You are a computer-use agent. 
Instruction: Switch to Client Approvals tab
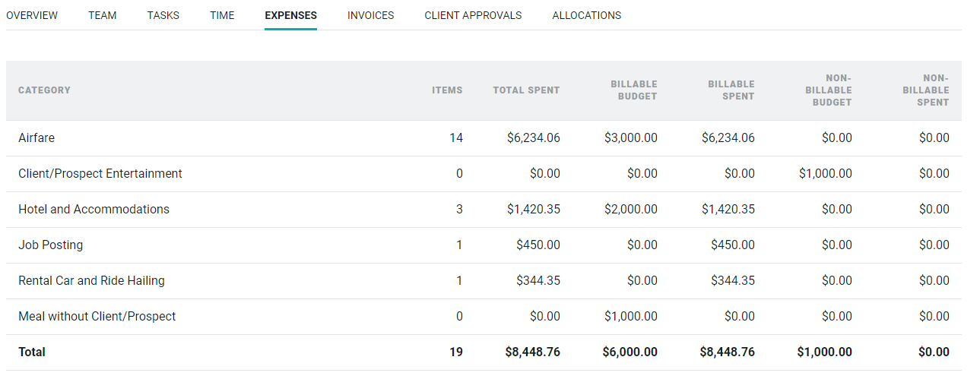coord(473,15)
